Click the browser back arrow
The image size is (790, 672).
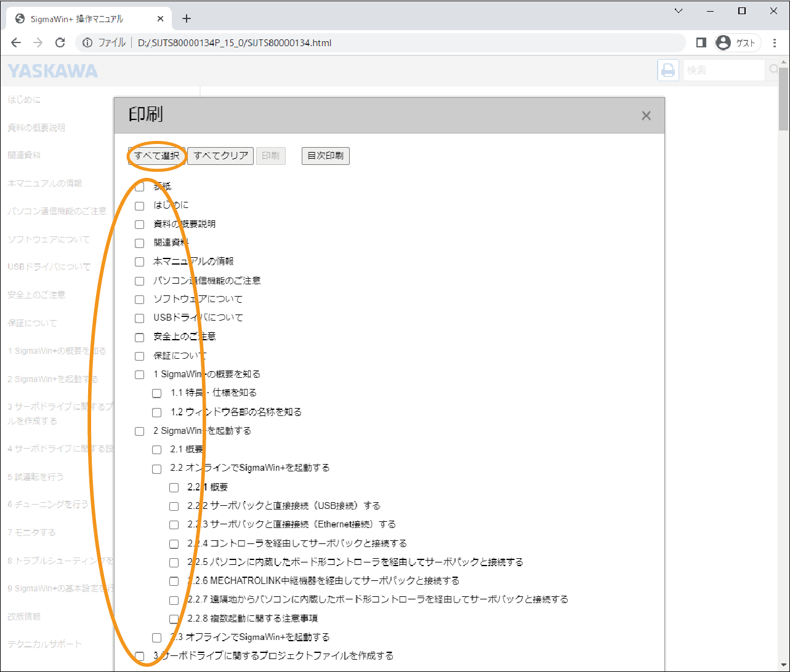[x=16, y=42]
